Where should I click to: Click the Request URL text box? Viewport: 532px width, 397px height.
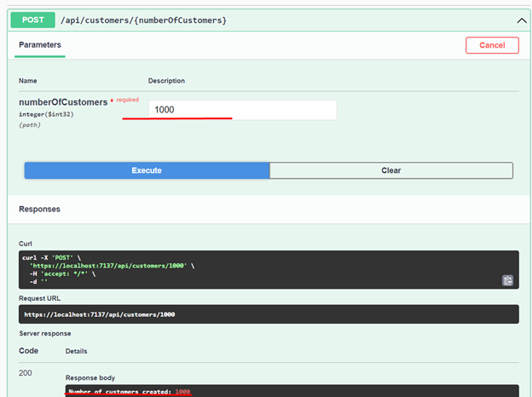[256, 314]
